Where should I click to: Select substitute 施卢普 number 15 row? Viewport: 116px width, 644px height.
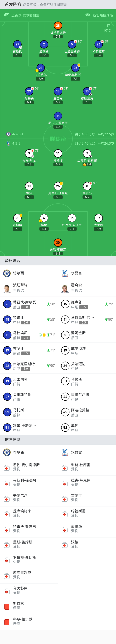(87, 304)
